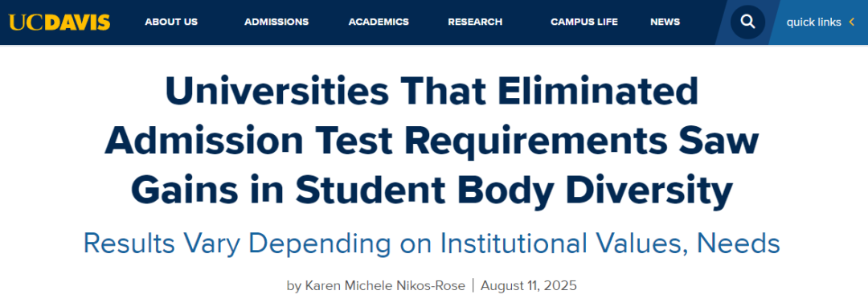Open the About Us menu
The image size is (868, 307).
171,23
